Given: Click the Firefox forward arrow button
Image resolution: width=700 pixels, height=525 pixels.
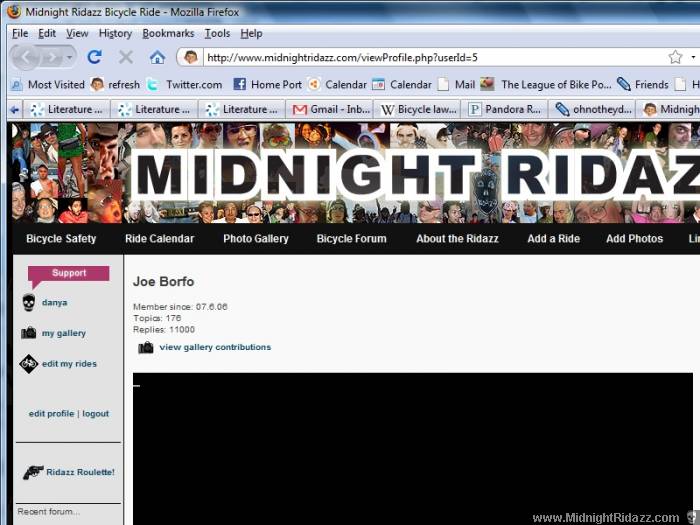Looking at the screenshot, I should (x=52, y=57).
